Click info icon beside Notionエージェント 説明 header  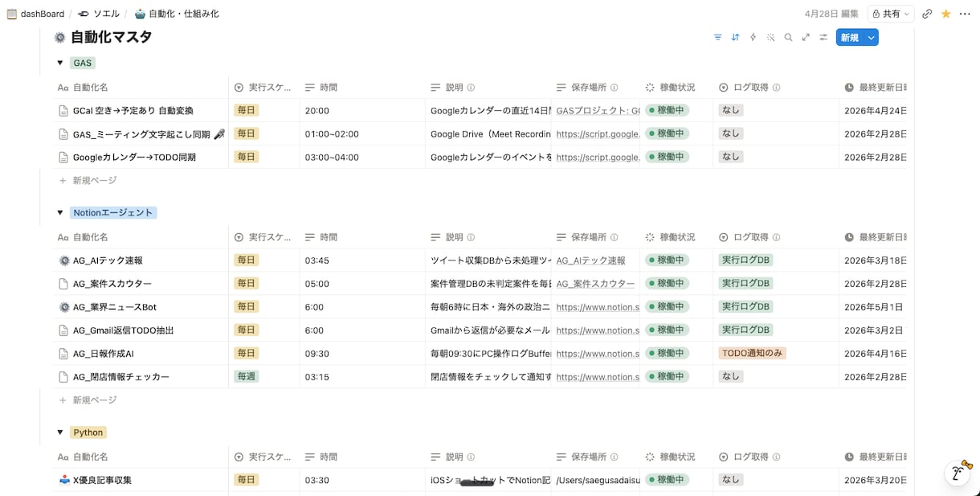tap(472, 237)
